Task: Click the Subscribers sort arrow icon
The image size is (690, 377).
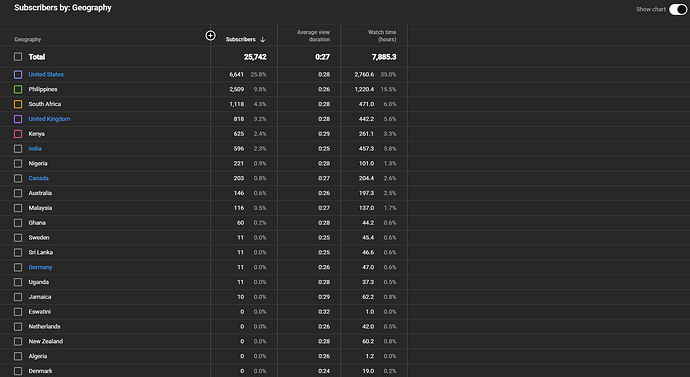Action: click(x=263, y=40)
